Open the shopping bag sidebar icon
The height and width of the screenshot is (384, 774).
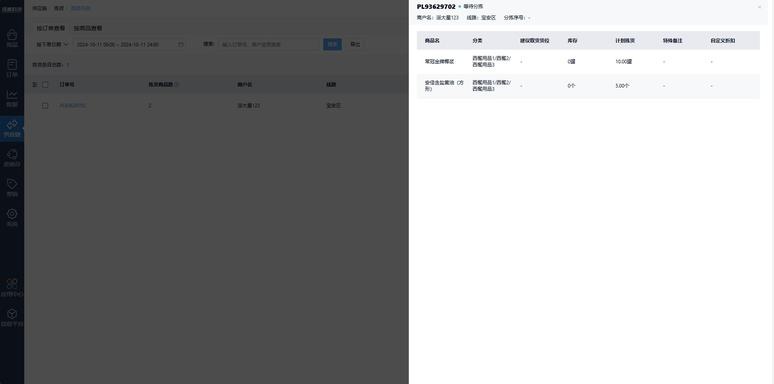pos(12,35)
